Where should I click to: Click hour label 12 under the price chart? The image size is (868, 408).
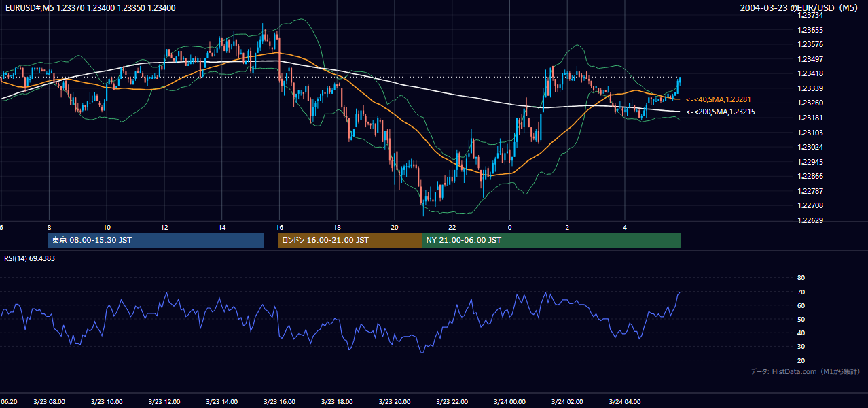[x=164, y=227]
